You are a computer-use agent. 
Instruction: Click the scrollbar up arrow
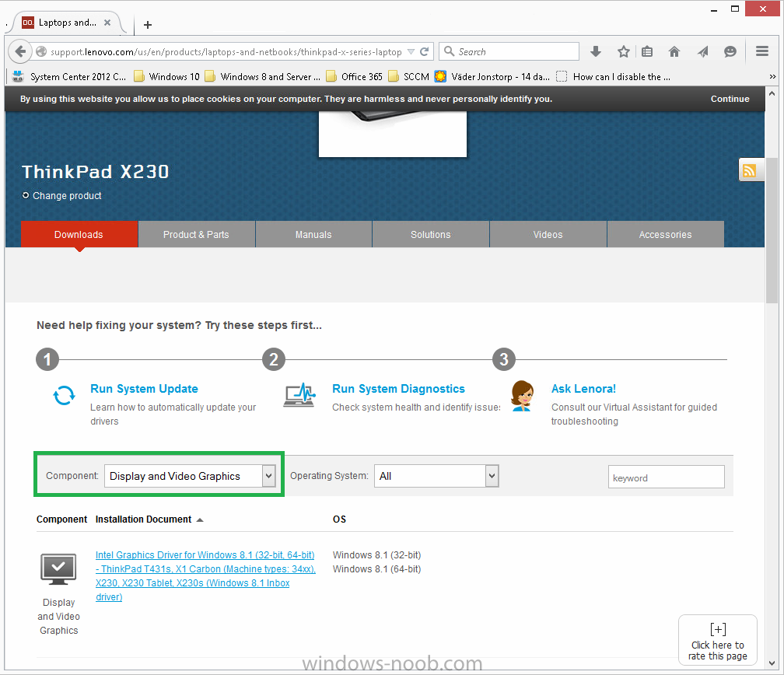coord(772,93)
